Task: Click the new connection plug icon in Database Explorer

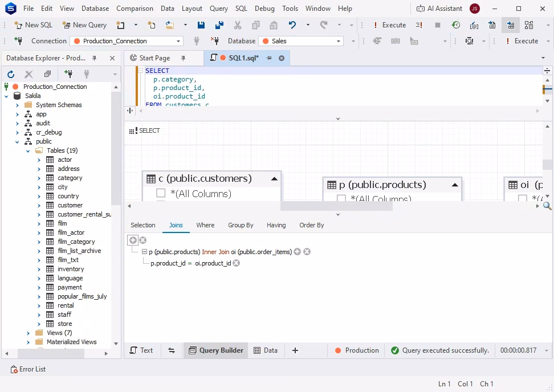Action: (68, 74)
